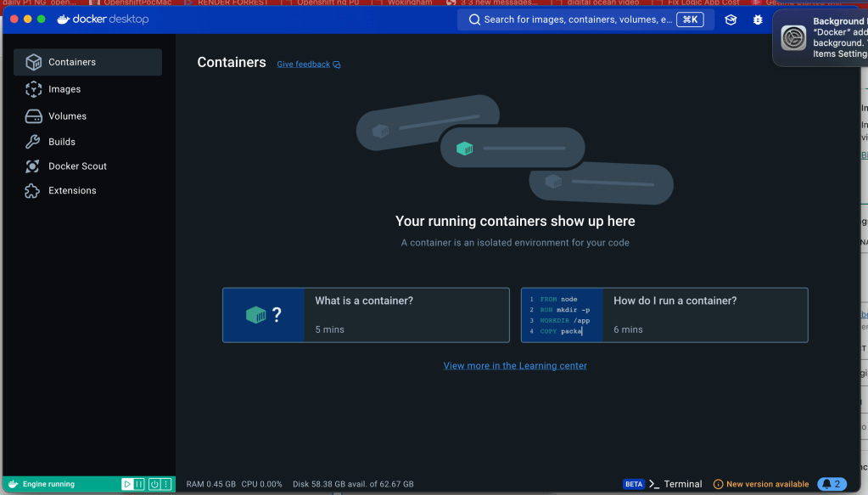Click the BETA badge beside Terminal
This screenshot has height=495, width=868.
coord(633,484)
